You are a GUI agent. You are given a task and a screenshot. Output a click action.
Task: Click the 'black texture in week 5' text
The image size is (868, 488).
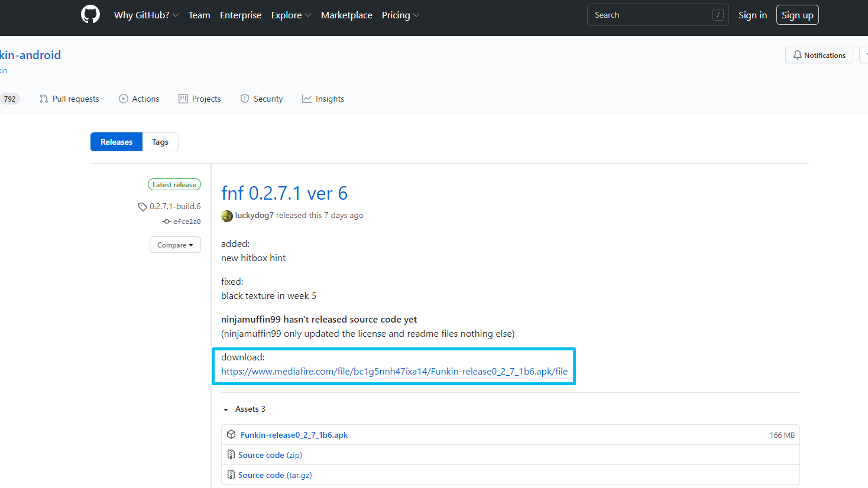coord(268,296)
